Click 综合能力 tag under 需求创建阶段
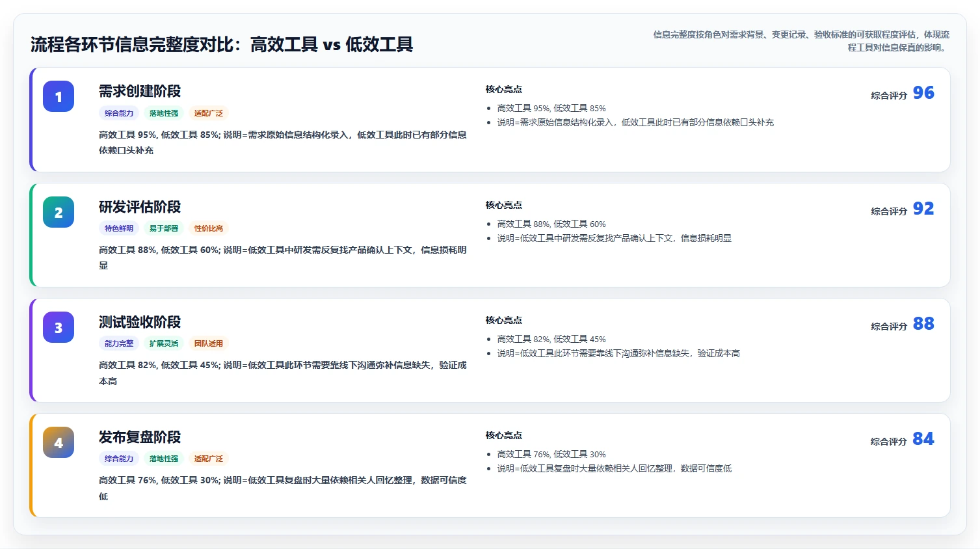The height and width of the screenshot is (549, 980). point(119,113)
